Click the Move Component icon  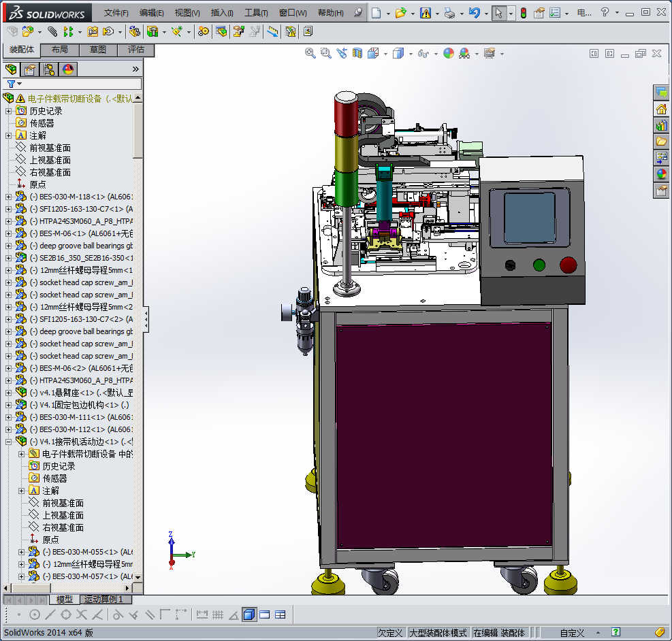pyautogui.click(x=108, y=31)
